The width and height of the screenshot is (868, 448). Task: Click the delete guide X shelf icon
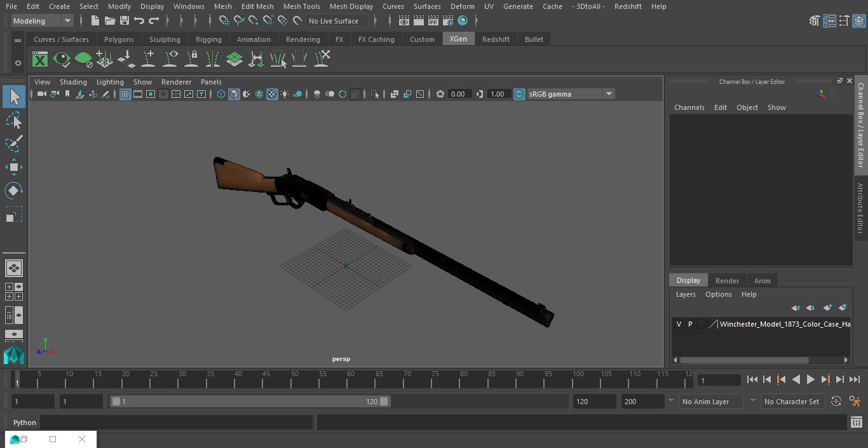[x=322, y=59]
